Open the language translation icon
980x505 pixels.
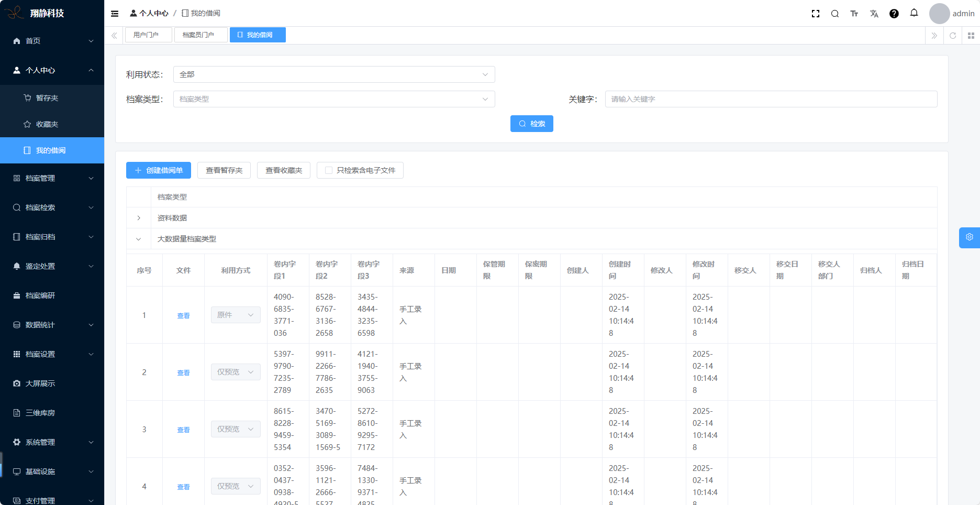874,14
